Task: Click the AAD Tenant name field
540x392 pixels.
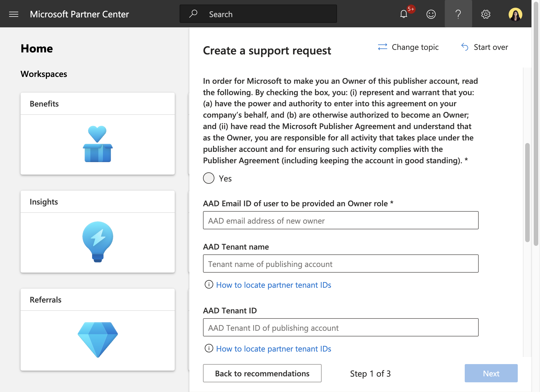Action: tap(341, 264)
